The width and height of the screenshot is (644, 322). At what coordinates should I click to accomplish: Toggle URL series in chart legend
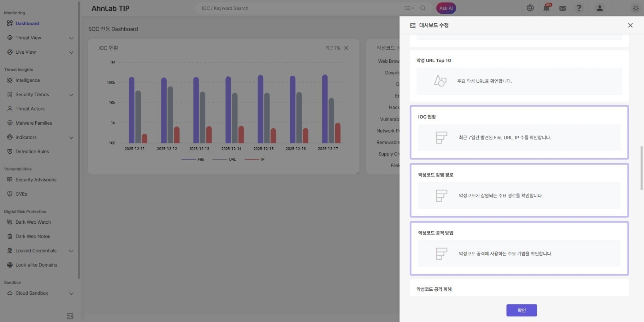(x=224, y=159)
